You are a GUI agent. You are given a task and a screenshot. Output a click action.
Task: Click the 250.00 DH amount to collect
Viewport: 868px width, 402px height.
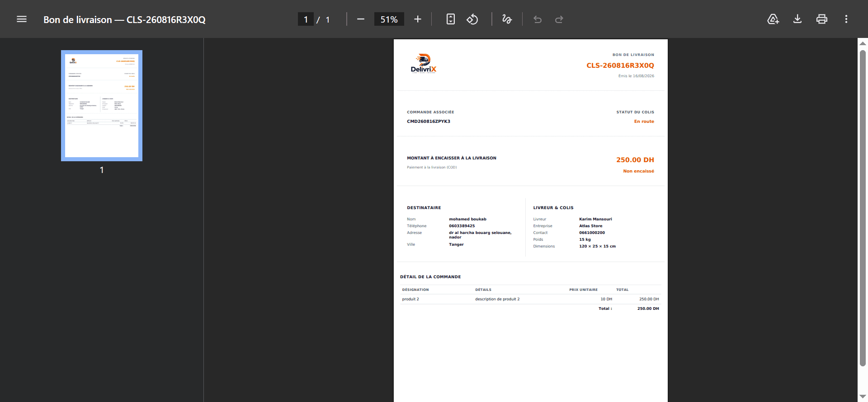pyautogui.click(x=635, y=160)
